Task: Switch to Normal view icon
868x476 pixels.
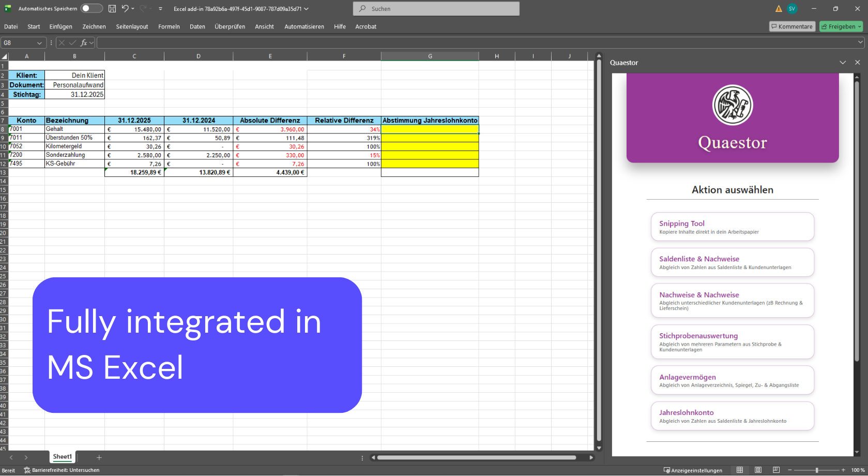Action: point(740,470)
